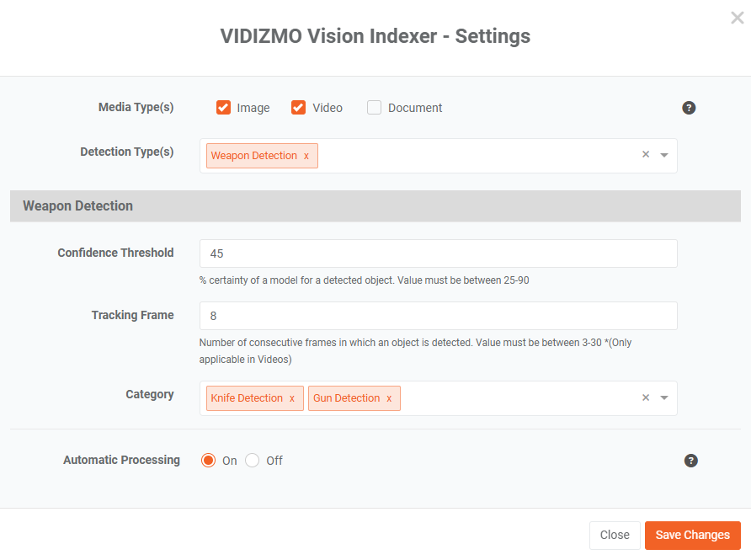Click the Confidence Threshold label
The height and width of the screenshot is (560, 751).
click(x=115, y=253)
